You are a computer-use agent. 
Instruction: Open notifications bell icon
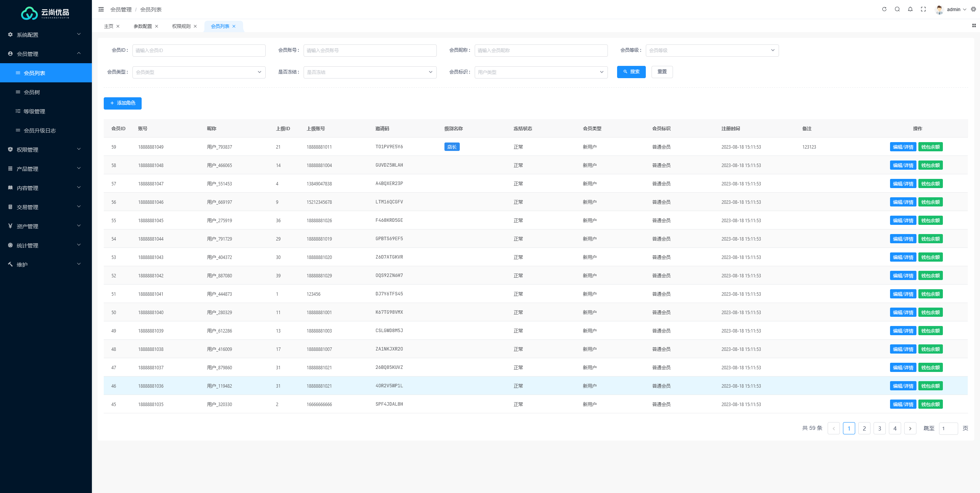(910, 9)
